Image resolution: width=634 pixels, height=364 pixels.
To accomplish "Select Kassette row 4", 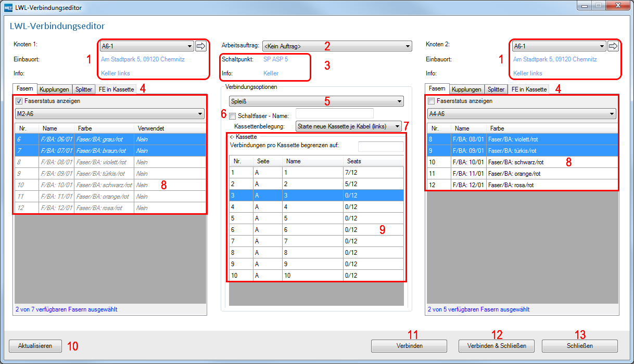I will tap(316, 206).
